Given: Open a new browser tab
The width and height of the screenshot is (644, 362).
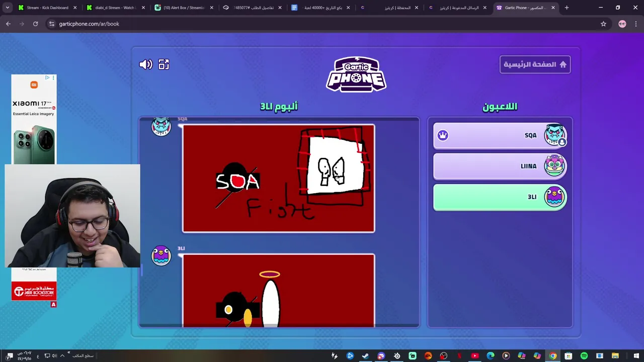Looking at the screenshot, I should click(567, 8).
